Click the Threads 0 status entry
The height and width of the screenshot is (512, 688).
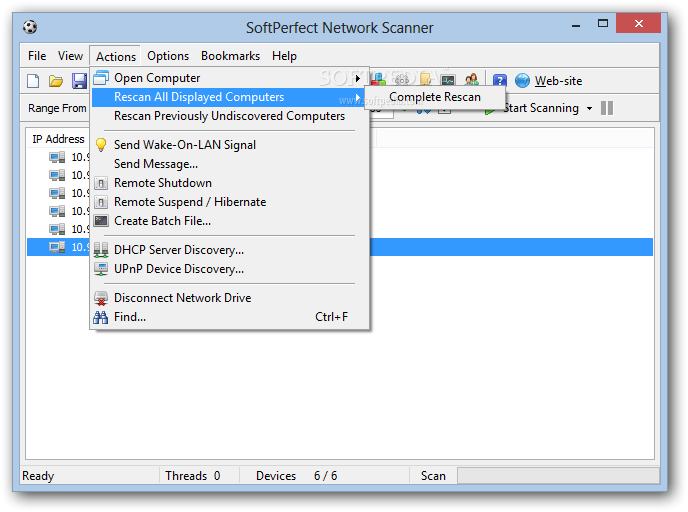pos(193,476)
